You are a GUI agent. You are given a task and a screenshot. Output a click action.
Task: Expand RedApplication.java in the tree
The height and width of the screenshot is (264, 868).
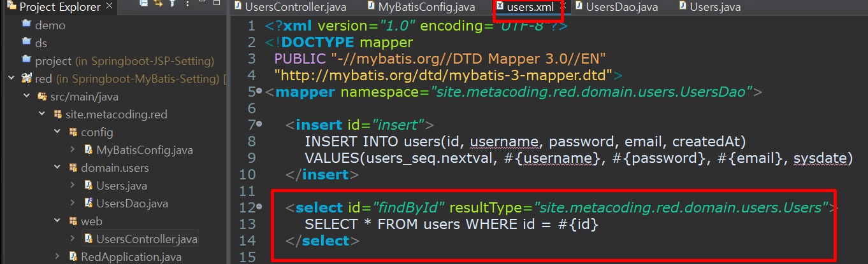(x=57, y=257)
